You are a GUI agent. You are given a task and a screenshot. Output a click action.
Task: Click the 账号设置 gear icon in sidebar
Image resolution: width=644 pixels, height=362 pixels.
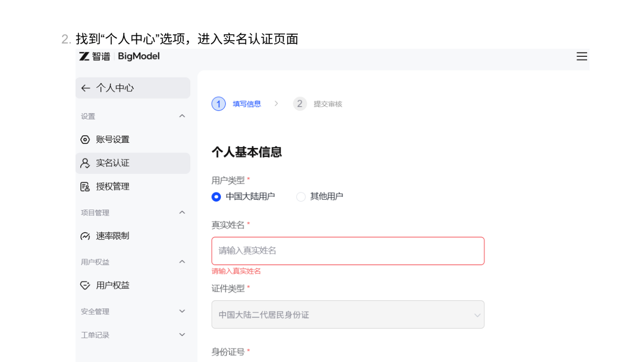[85, 139]
